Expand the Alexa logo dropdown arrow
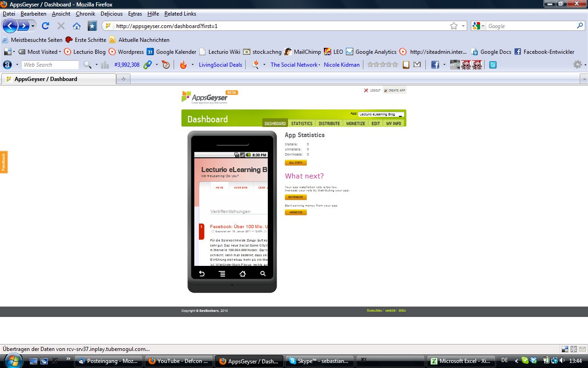Screen dimensions: 588x368 click(17, 65)
